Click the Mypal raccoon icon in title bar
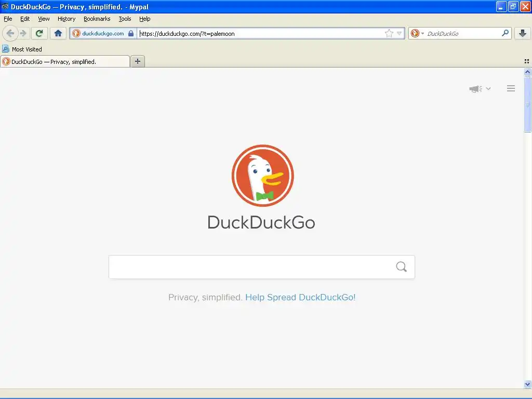Screen dimensions: 532x399 [5, 6]
